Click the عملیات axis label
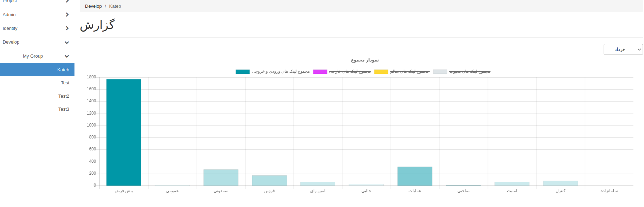Viewport: 644px width, 207px height. [415, 191]
